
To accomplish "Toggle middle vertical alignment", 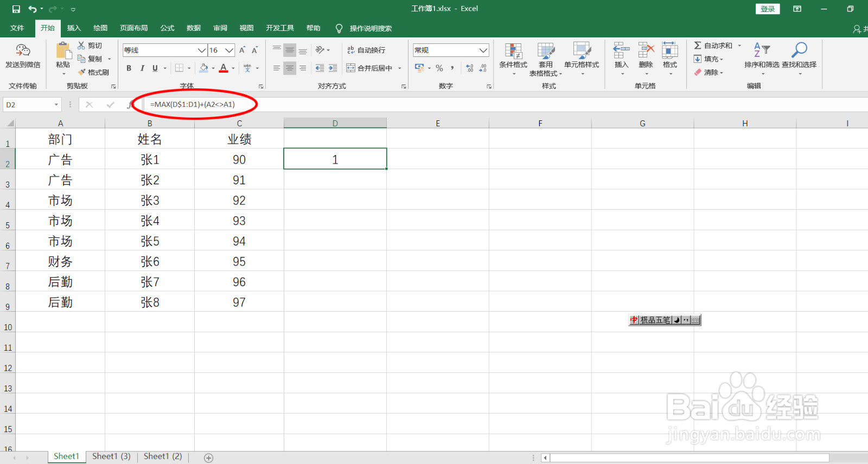I will [x=290, y=50].
